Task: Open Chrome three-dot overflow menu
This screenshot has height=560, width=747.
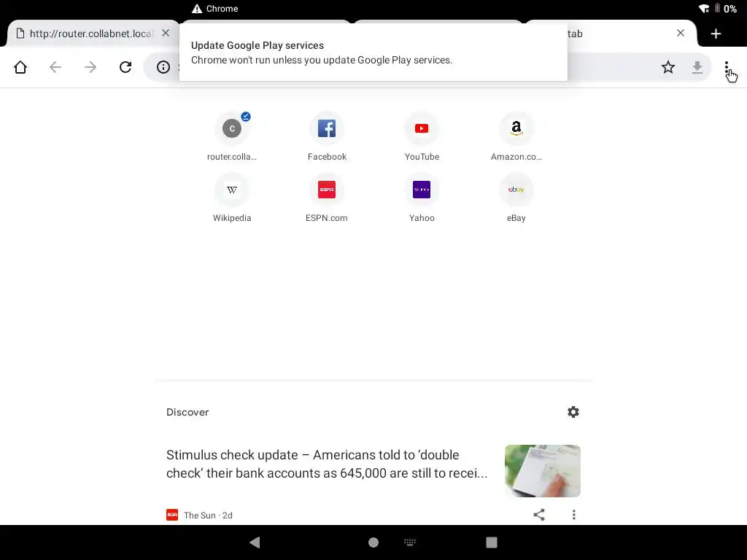Action: click(727, 67)
